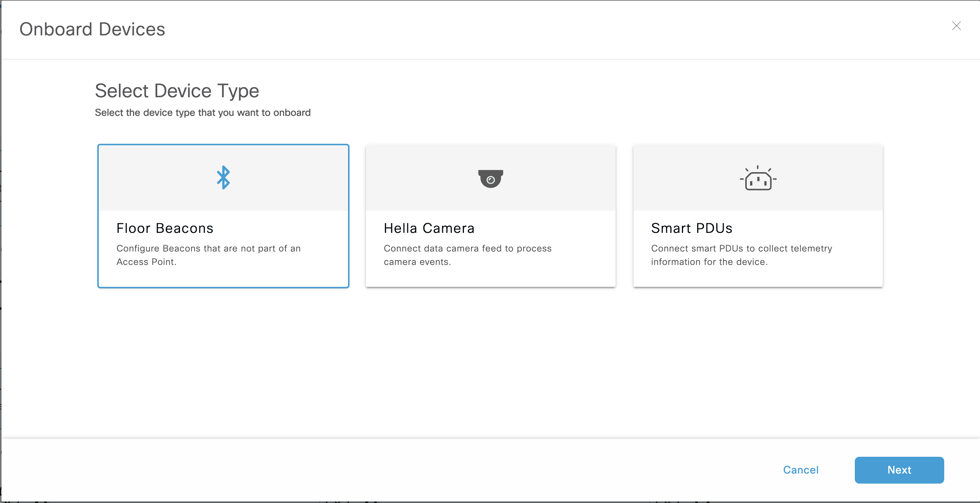Click the Select Device Type heading
This screenshot has width=980, height=503.
click(177, 91)
